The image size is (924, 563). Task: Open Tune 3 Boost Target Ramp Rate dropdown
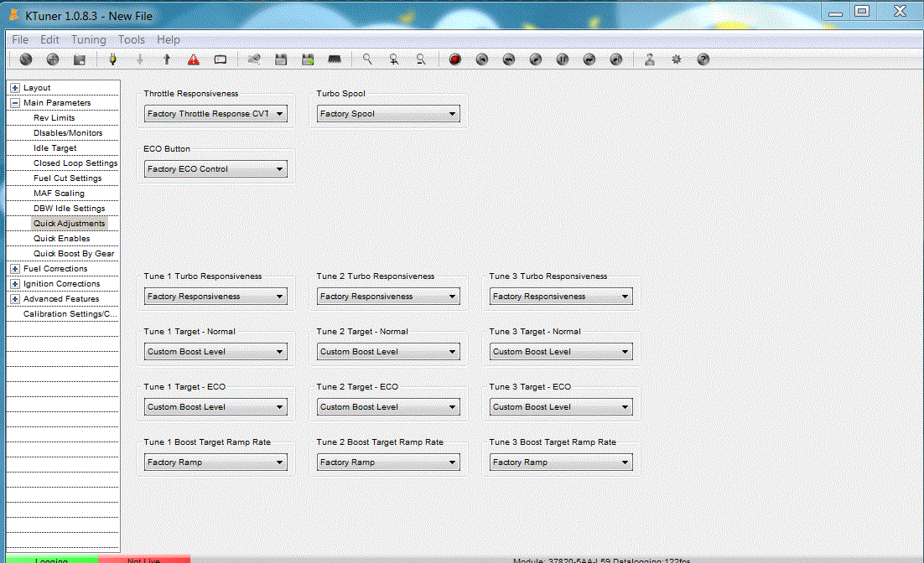click(x=561, y=462)
